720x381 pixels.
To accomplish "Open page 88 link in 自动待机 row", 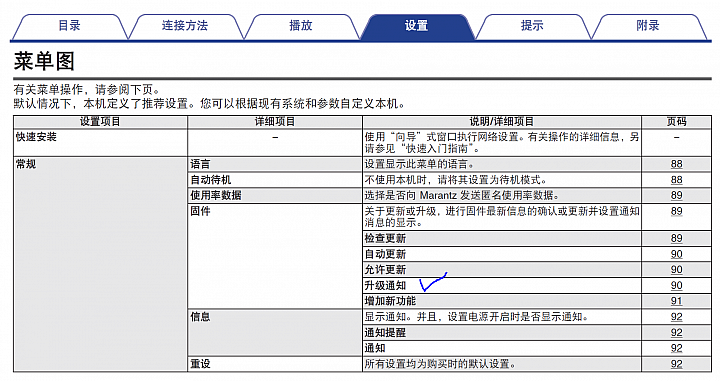I will tap(676, 180).
